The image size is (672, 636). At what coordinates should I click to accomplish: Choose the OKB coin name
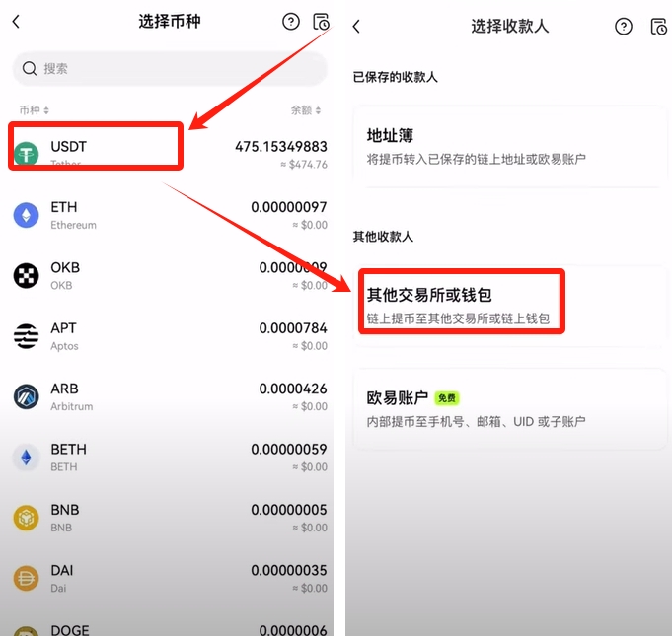click(65, 267)
